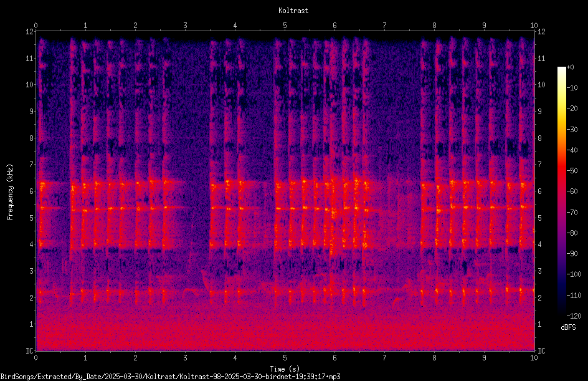Click the -100 value on the dBFS scale
This screenshot has height=381, width=588.
click(x=574, y=274)
